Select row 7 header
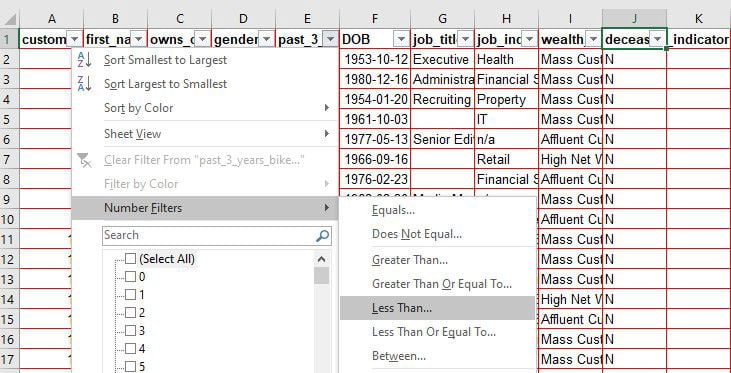 click(9, 159)
